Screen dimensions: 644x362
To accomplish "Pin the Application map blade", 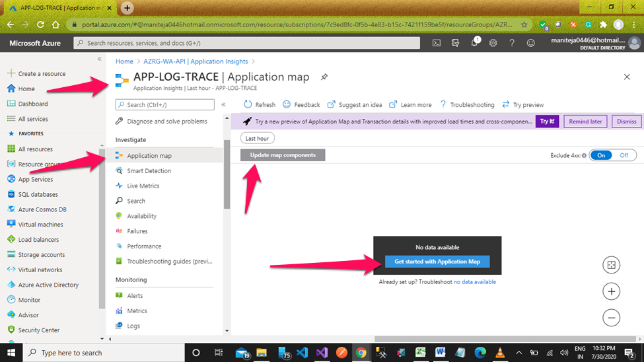I will coord(324,77).
